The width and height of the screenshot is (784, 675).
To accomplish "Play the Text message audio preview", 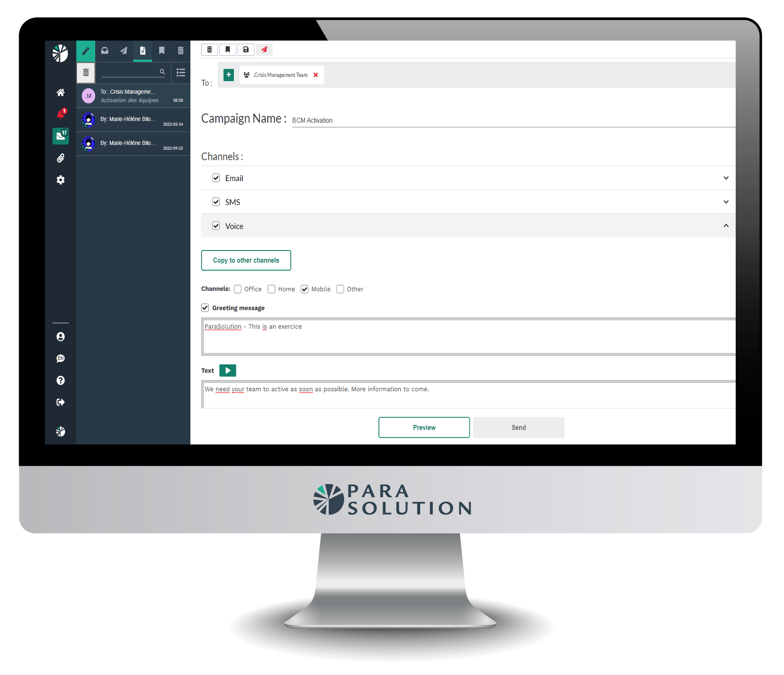I will coord(228,370).
